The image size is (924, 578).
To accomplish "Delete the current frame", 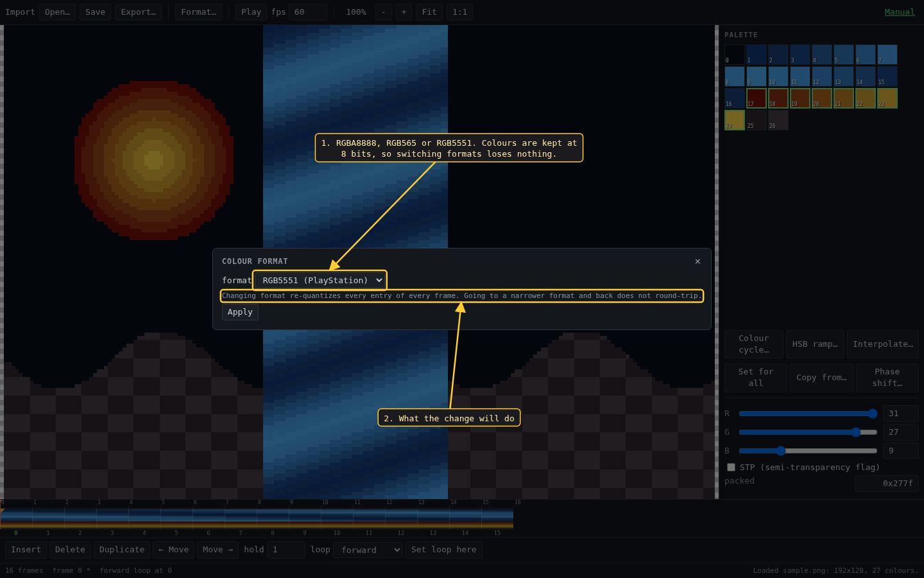I will pyautogui.click(x=70, y=550).
